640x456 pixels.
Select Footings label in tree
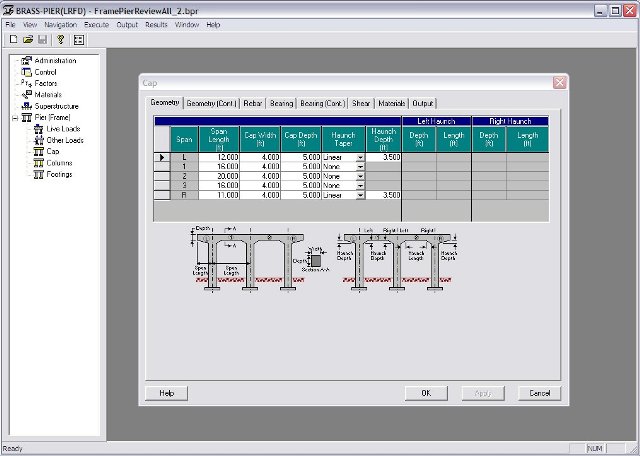coord(59,174)
